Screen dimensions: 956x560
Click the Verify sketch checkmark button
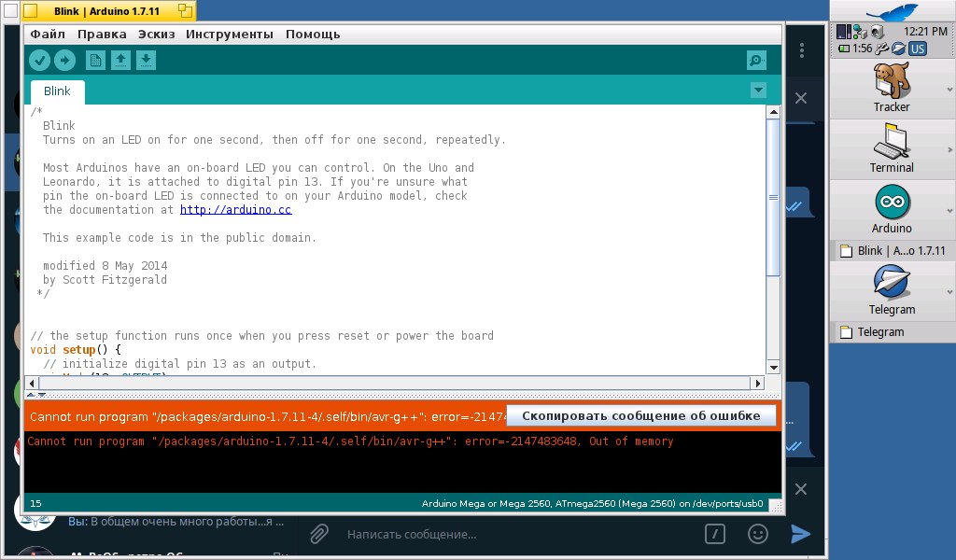click(39, 61)
